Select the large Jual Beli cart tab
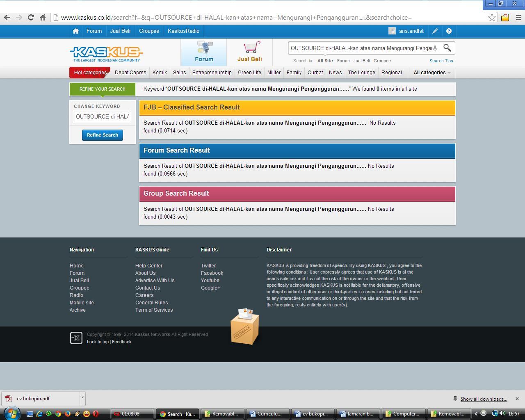The width and height of the screenshot is (525, 420). pyautogui.click(x=249, y=52)
